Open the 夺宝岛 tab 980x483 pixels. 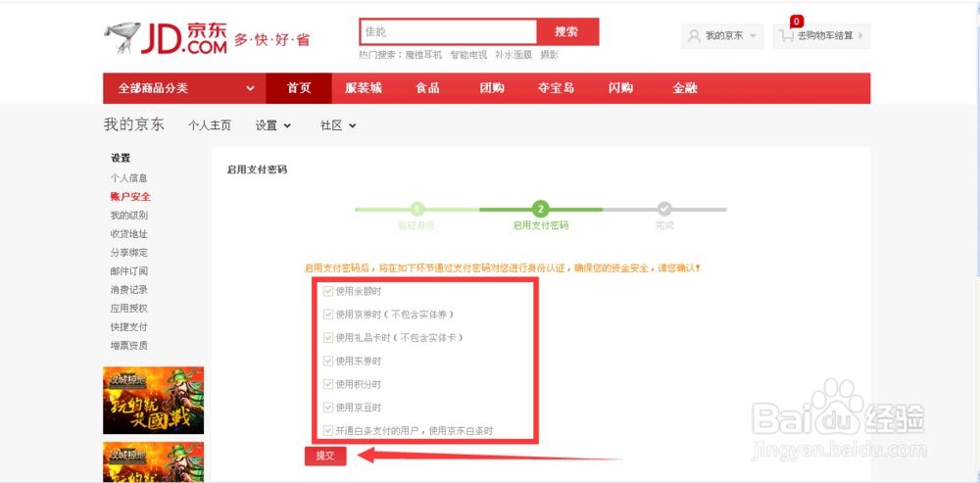(556, 89)
